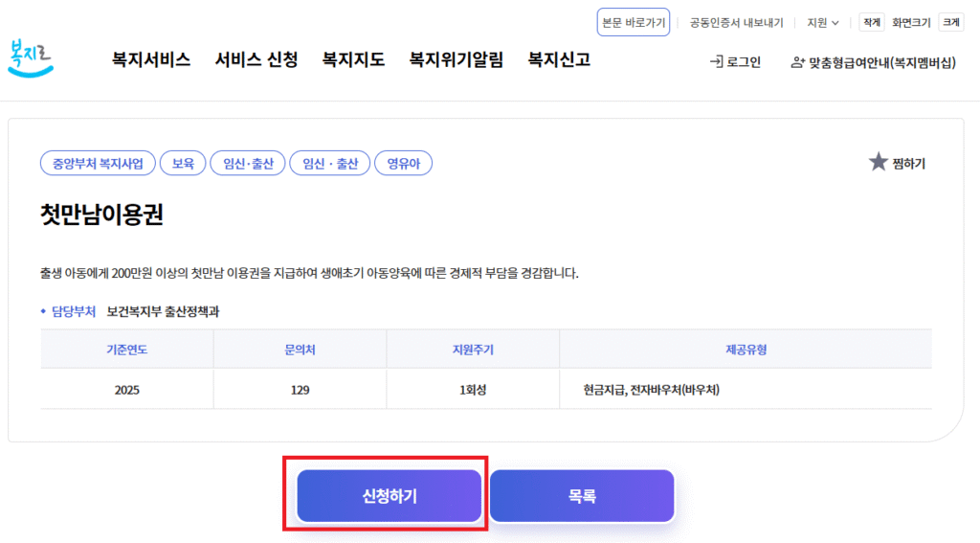Click the 본문 바로가기 skip link
Viewport: 980px width, 543px height.
[x=633, y=22]
